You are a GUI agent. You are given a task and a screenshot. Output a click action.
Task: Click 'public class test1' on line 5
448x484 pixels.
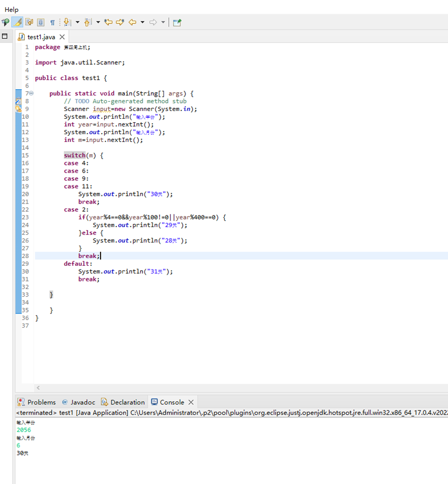(67, 78)
